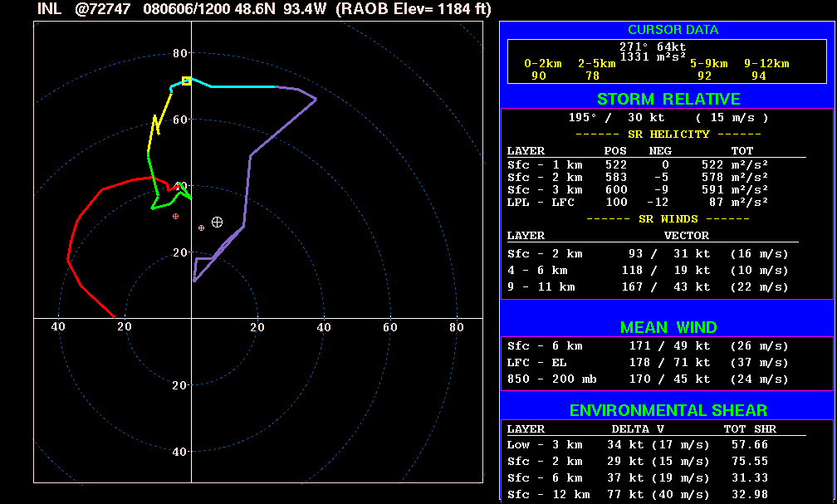Image resolution: width=837 pixels, height=504 pixels.
Task: Click the cyan hodograph line segment
Action: [241, 86]
